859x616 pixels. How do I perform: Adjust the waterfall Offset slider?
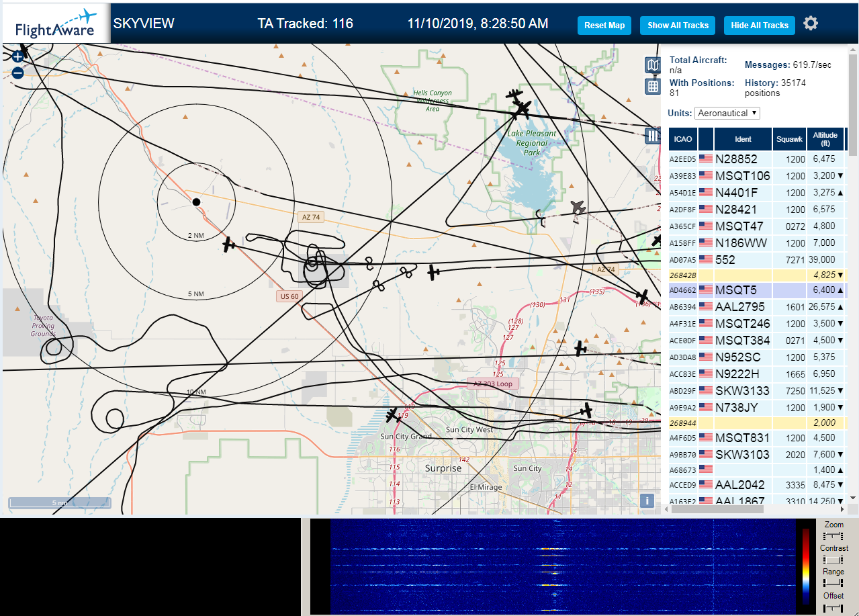click(x=833, y=607)
